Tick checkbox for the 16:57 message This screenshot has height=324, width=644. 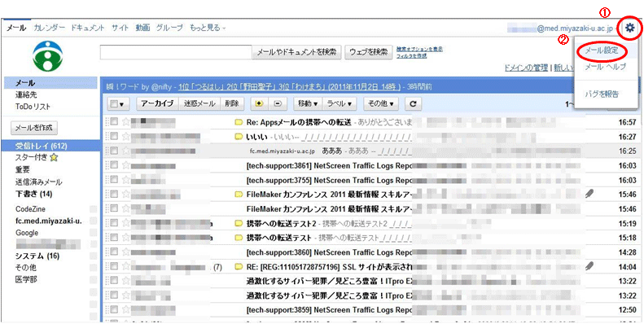[x=114, y=121]
